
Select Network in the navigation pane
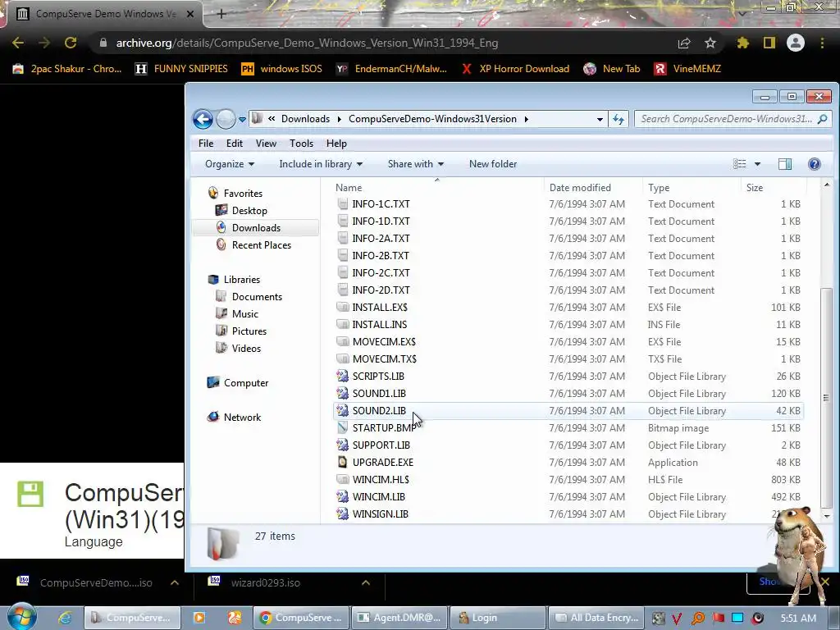pos(242,418)
